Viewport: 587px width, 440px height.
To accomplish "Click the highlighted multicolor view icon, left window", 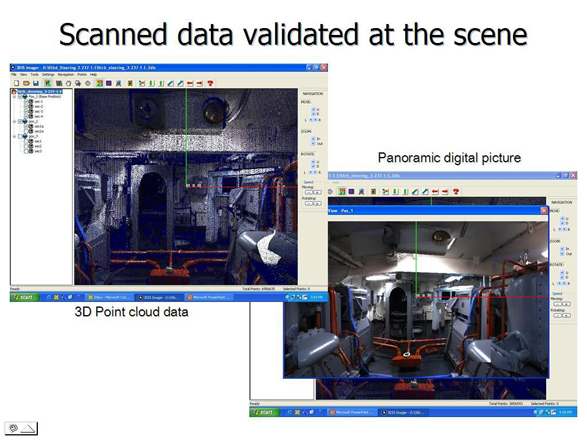I will click(100, 83).
